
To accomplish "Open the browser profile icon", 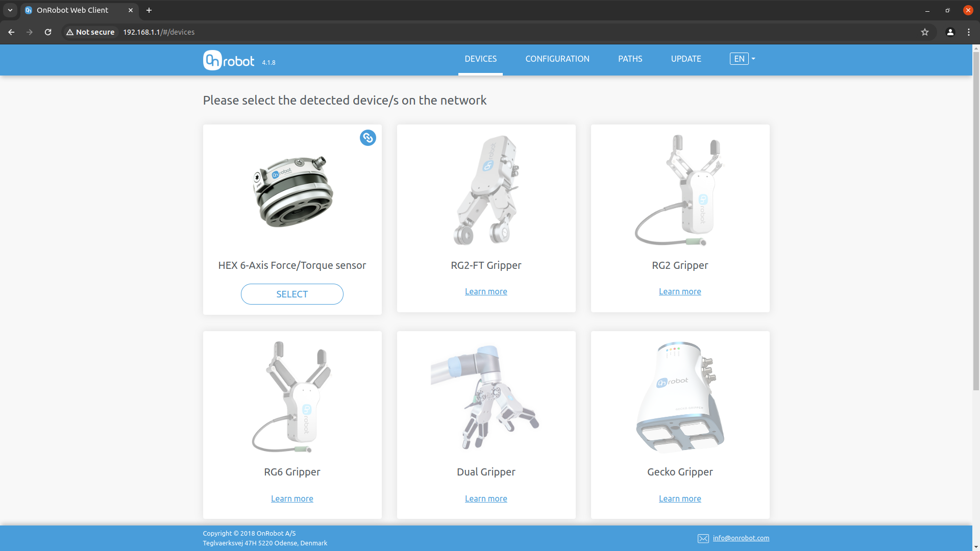I will coord(950,32).
